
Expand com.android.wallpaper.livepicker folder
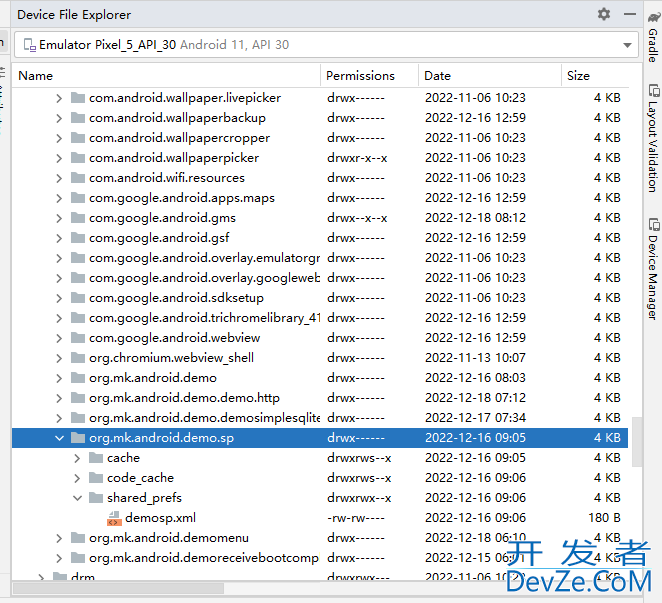click(x=59, y=98)
